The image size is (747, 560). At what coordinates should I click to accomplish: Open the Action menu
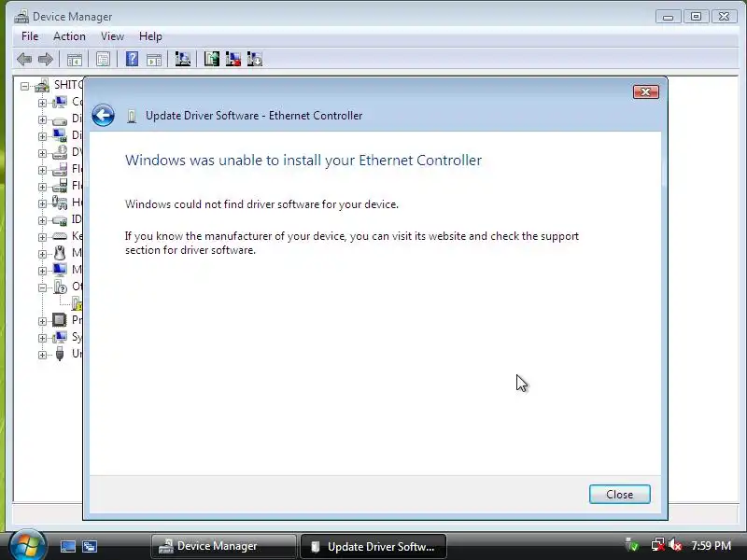point(69,36)
